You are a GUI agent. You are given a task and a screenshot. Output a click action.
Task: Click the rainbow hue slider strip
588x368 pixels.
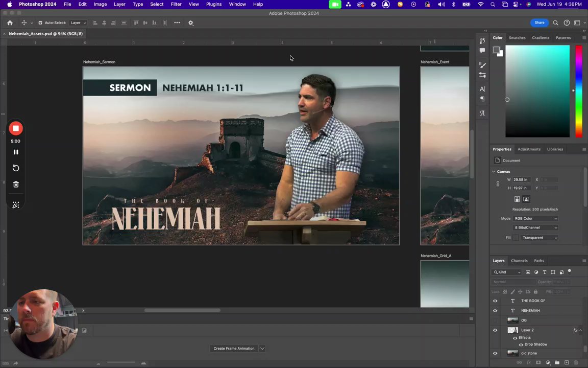(578, 92)
